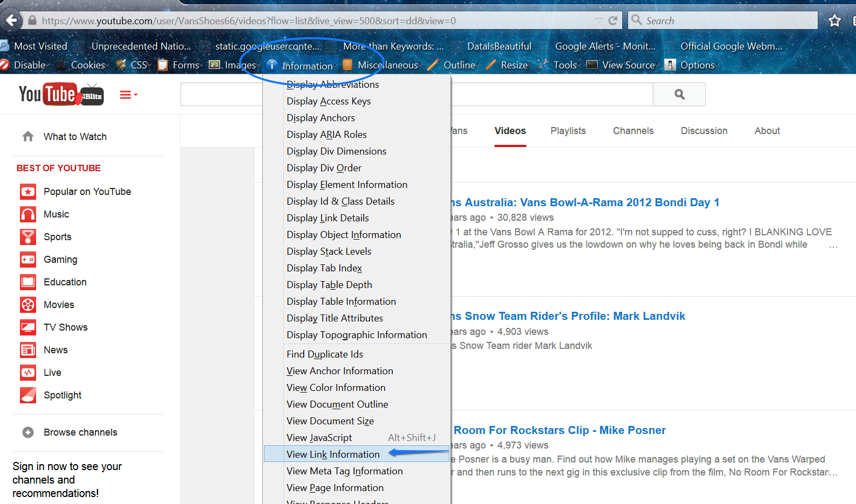Click the YouTube search magnifier button

[x=679, y=94]
